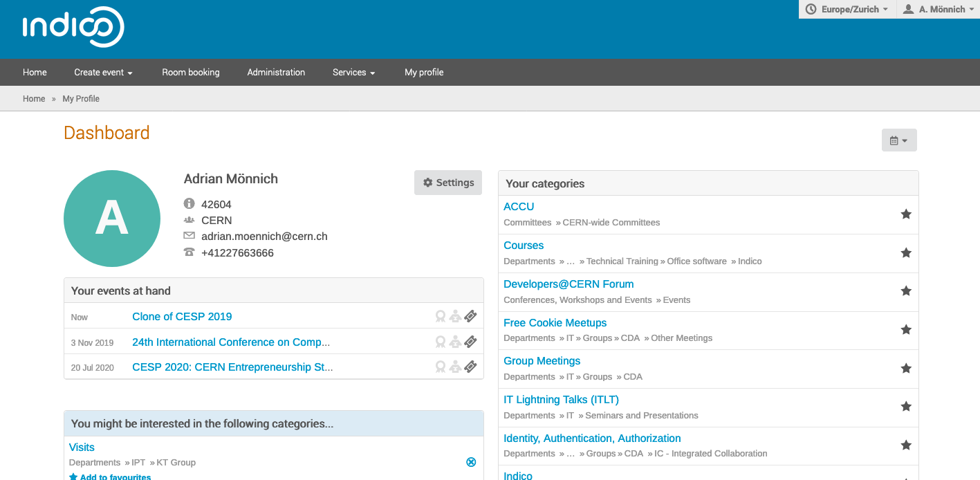Open the Courses category
Screen dimensions: 980x480
coord(524,245)
